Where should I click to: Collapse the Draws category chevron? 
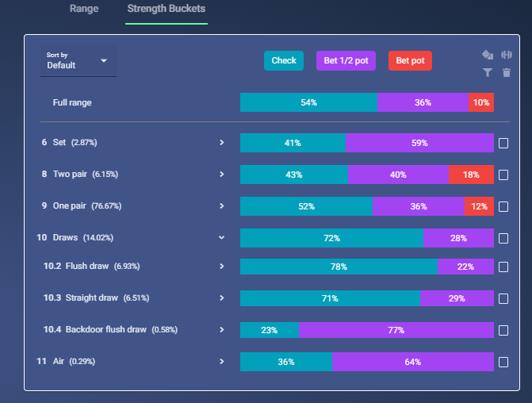tap(221, 238)
